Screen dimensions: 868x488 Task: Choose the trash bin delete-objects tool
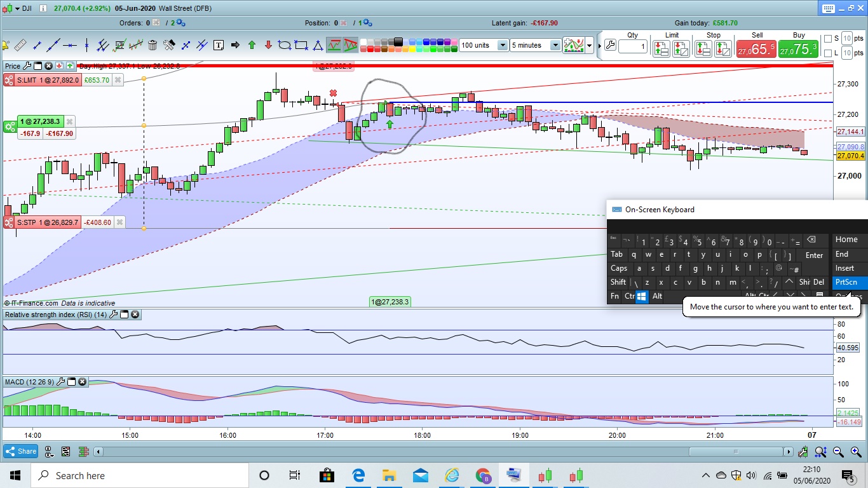[153, 45]
